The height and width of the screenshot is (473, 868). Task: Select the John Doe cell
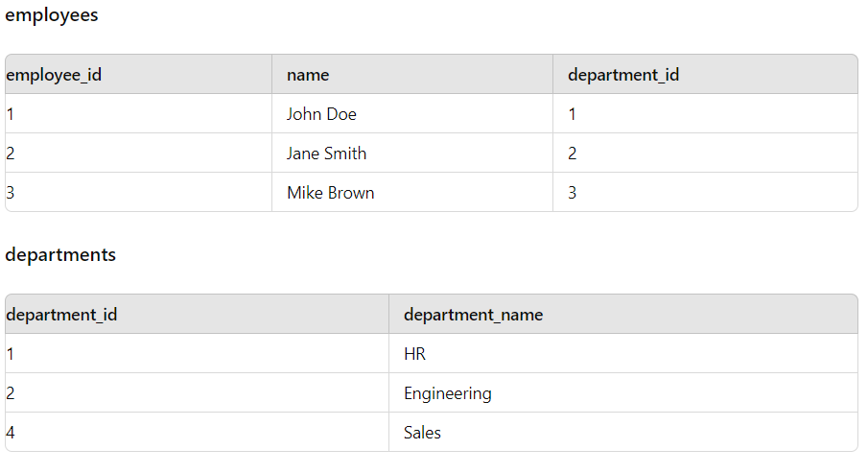[412, 113]
